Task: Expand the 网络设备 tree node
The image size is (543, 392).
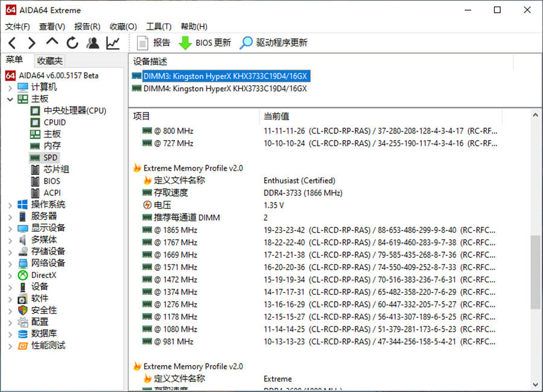Action: (10, 264)
